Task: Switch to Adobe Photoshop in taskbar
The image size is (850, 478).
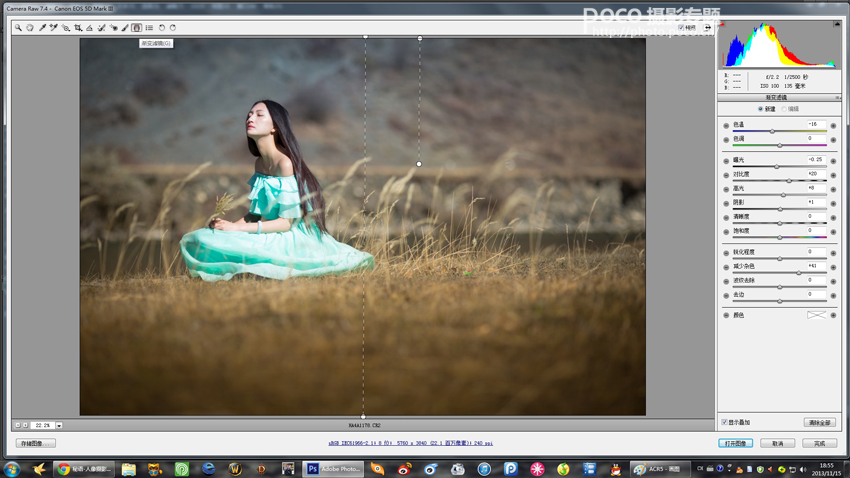Action: (x=334, y=468)
